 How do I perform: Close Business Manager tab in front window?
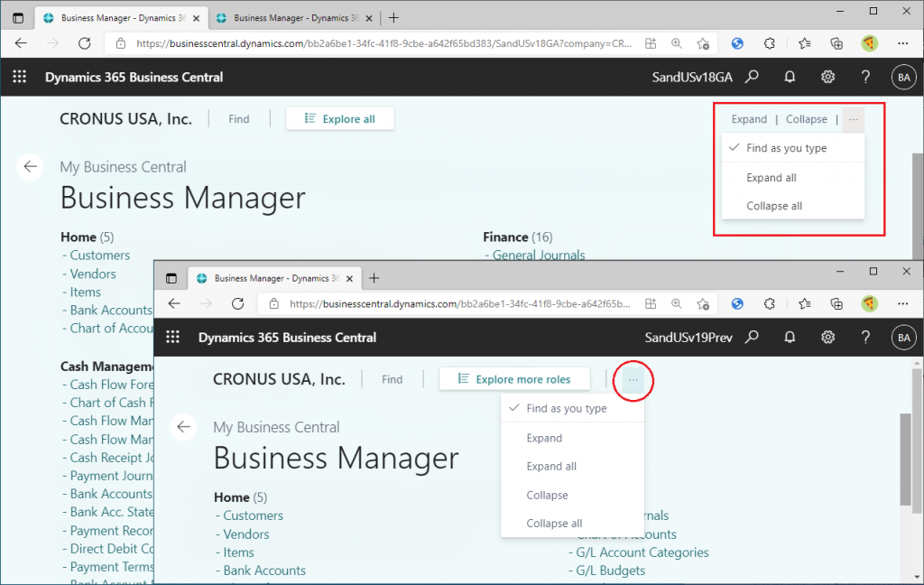349,278
